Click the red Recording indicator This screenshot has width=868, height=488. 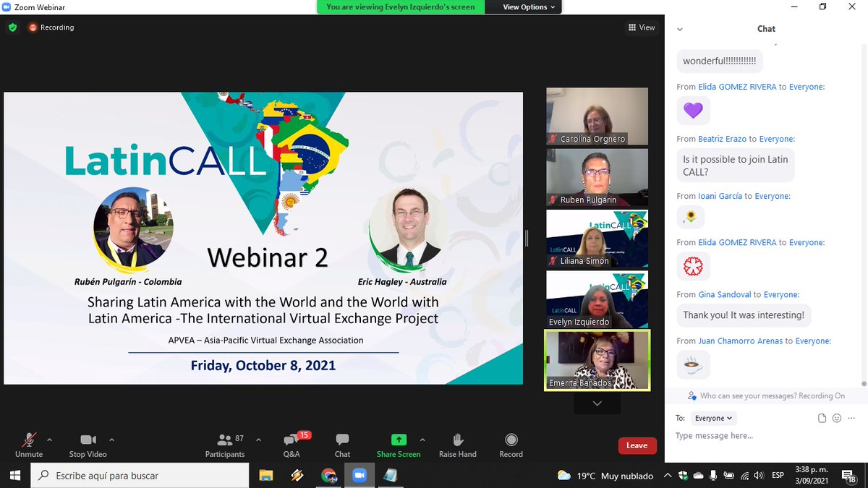tap(51, 27)
